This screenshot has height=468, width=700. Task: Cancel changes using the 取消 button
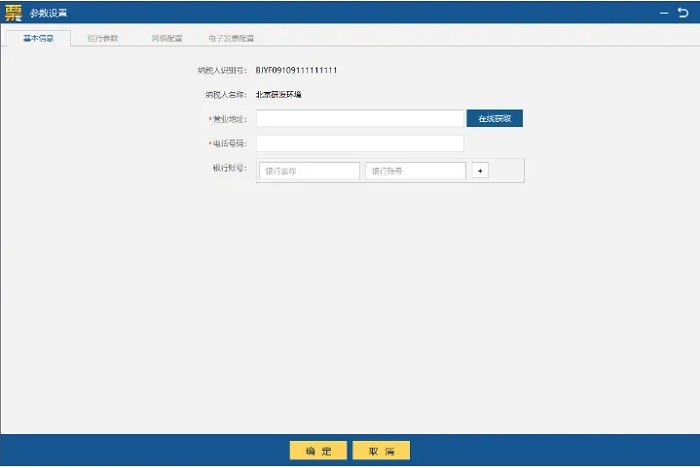point(381,451)
